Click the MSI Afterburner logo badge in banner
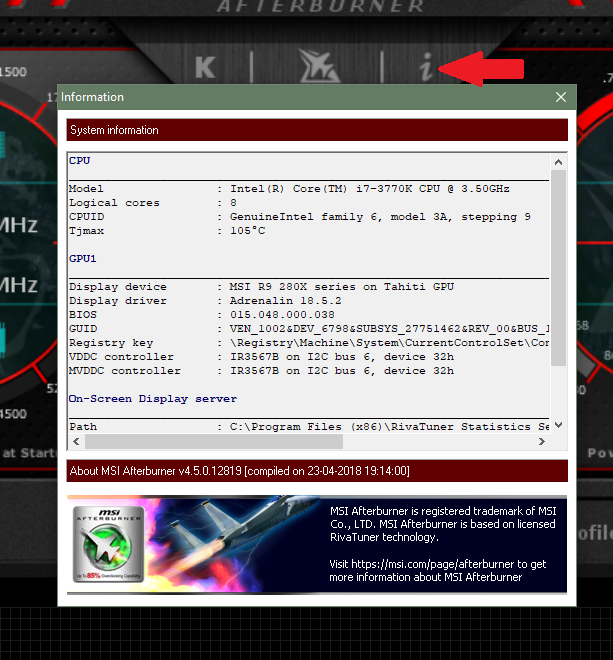 click(x=109, y=544)
